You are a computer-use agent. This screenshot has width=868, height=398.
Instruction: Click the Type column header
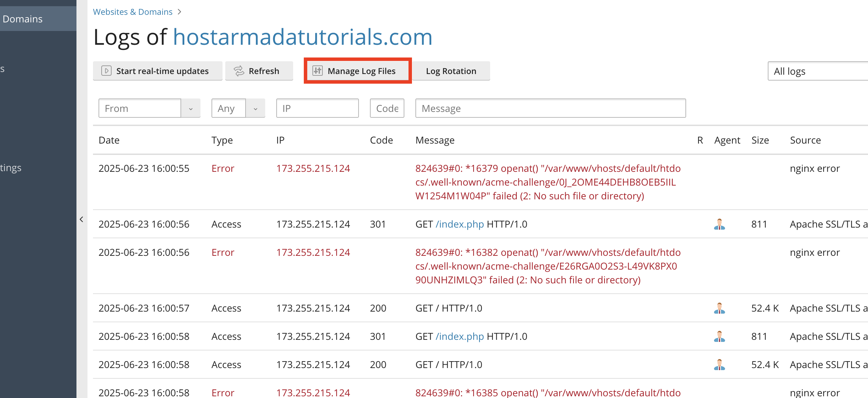pos(222,140)
